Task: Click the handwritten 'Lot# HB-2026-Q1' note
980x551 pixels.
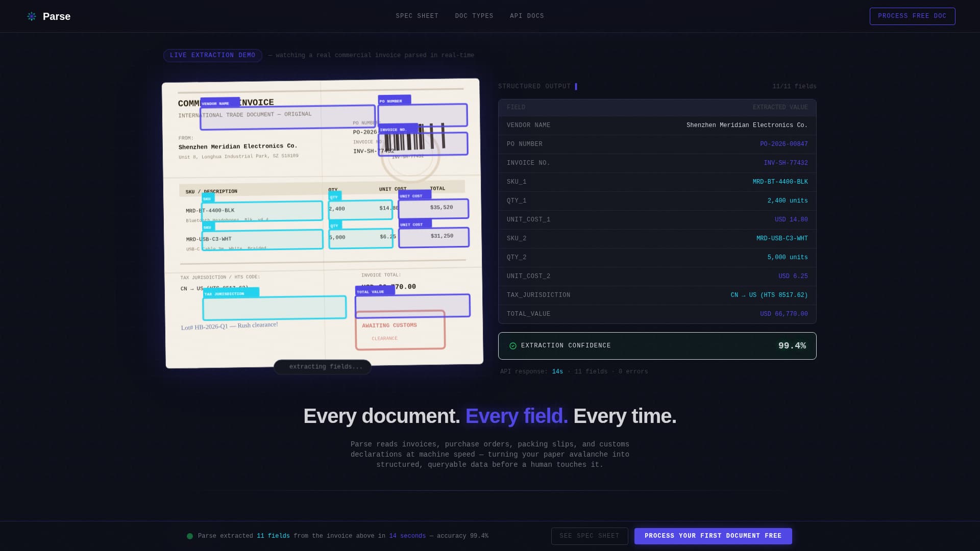Action: click(x=229, y=326)
